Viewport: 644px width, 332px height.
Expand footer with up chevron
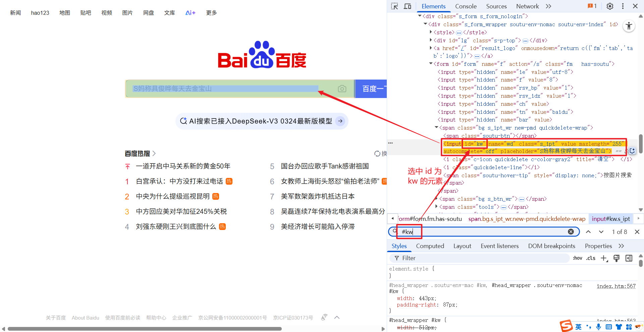(x=337, y=318)
